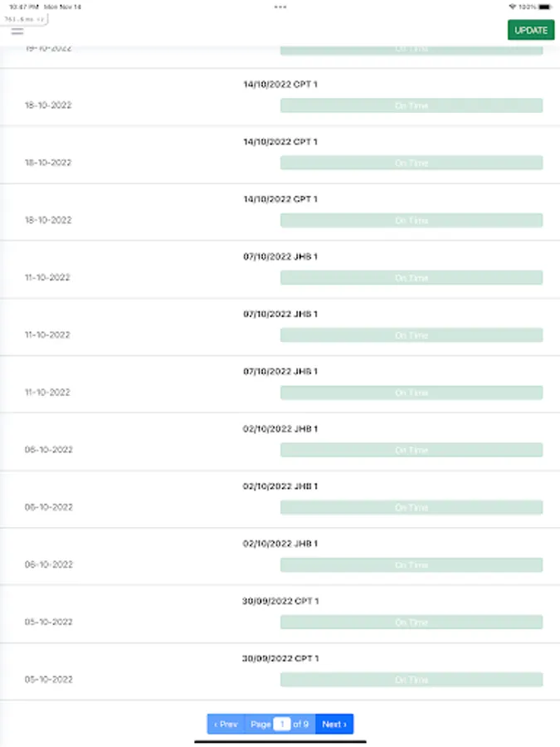The height and width of the screenshot is (747, 560).
Task: Tap the Wi-Fi status icon
Action: (513, 7)
